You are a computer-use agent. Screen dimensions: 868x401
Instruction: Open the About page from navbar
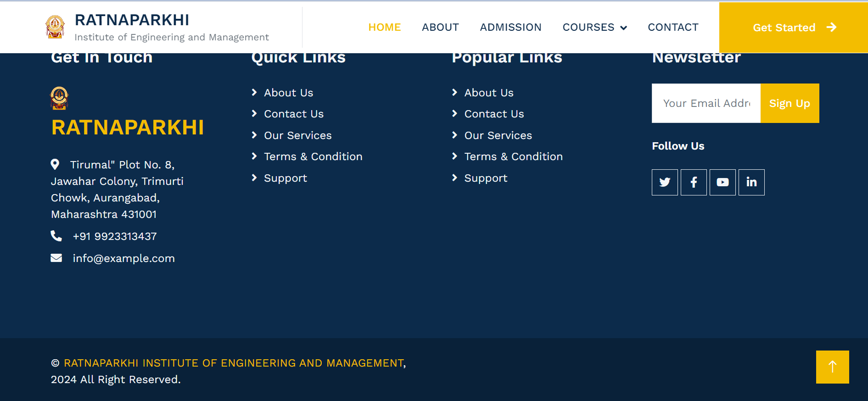point(440,28)
